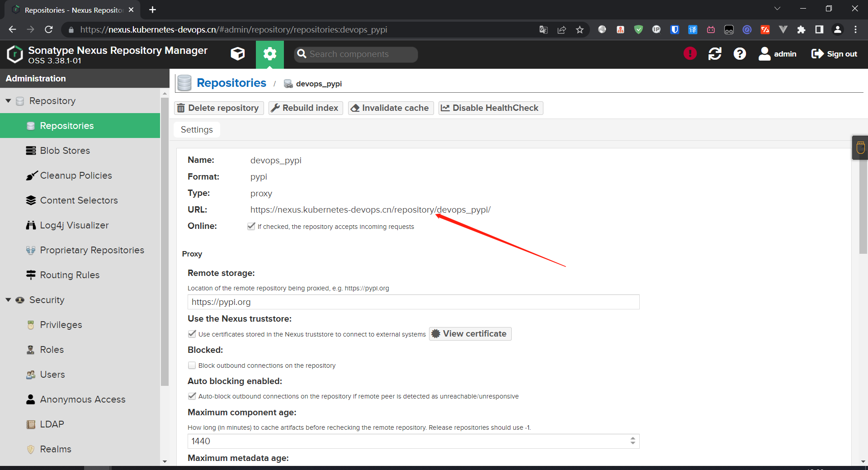Open the browser profile avatar icon
This screenshot has height=470, width=868.
click(x=837, y=30)
